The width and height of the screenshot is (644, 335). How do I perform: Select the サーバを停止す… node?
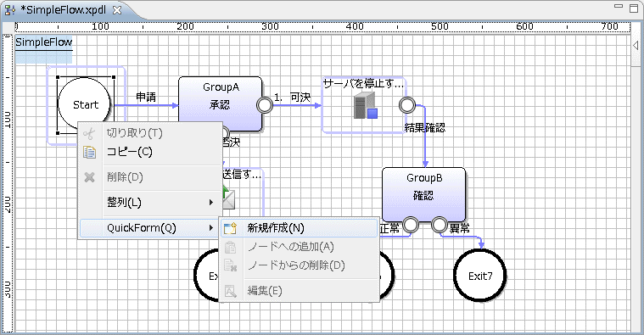click(364, 105)
